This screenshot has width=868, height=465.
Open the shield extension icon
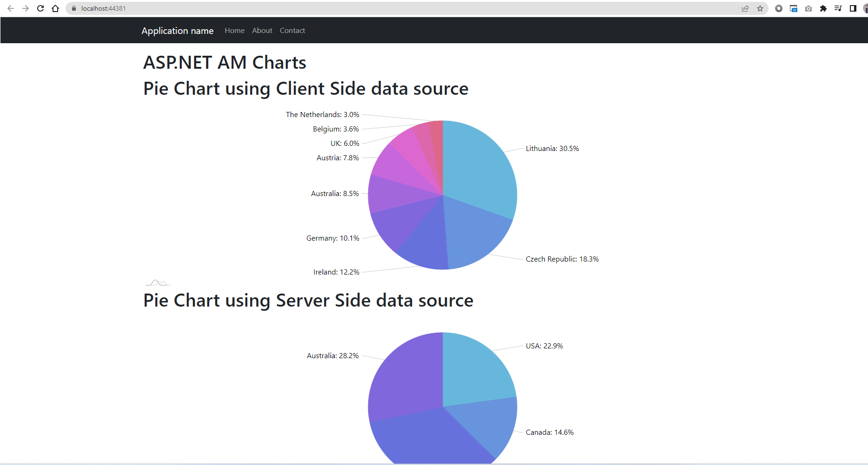click(x=779, y=8)
